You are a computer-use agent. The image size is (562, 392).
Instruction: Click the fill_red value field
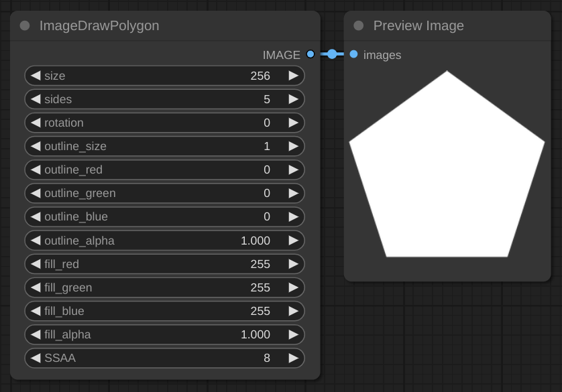[164, 264]
